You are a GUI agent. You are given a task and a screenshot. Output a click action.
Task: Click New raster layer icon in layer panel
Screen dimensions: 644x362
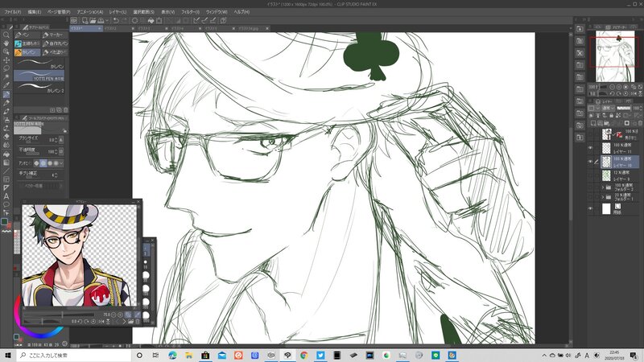(593, 123)
